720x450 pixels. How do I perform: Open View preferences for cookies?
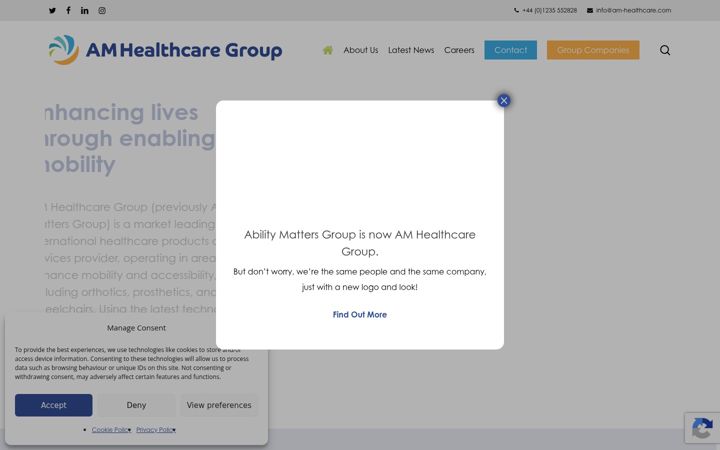(219, 405)
